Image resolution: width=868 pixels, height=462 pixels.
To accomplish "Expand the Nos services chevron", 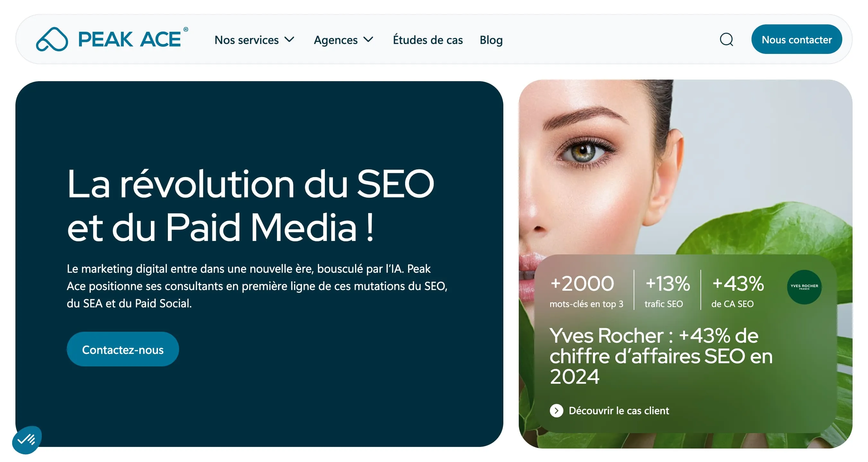I will pos(289,39).
